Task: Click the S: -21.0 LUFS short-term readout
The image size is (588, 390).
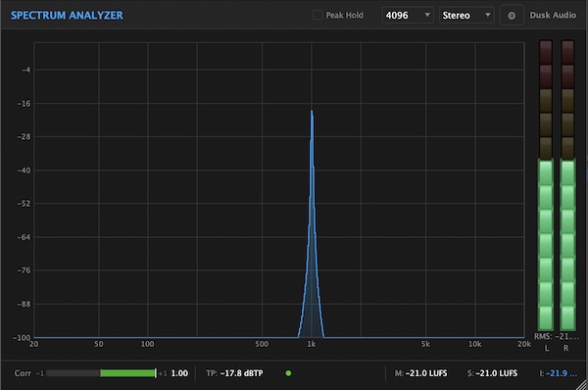Action: [x=492, y=373]
